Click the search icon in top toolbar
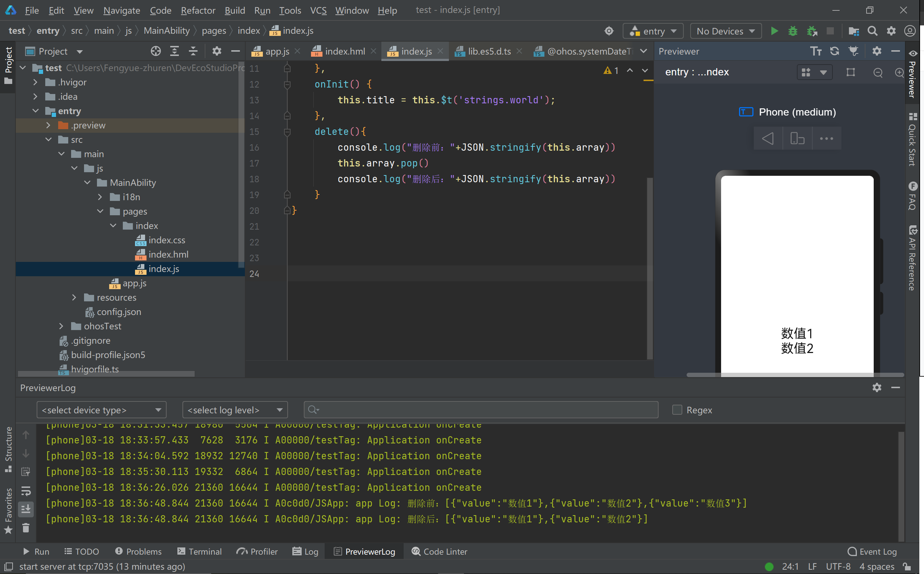This screenshot has height=574, width=924. (872, 31)
